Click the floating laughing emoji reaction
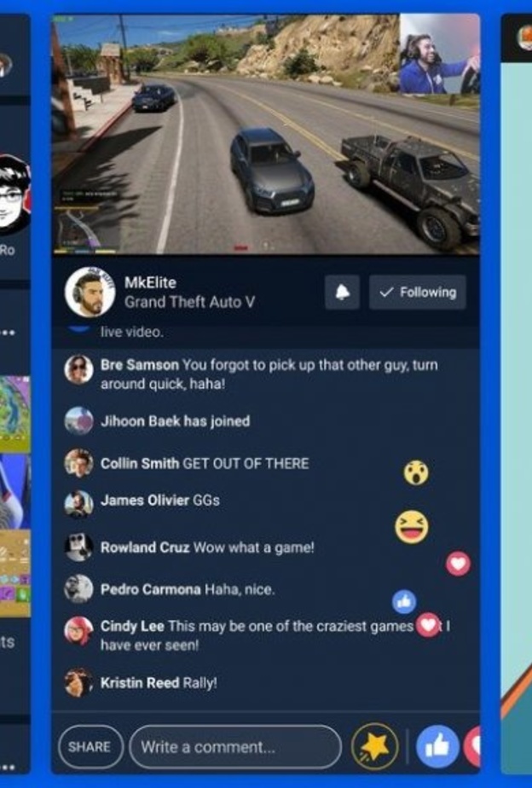 click(412, 527)
